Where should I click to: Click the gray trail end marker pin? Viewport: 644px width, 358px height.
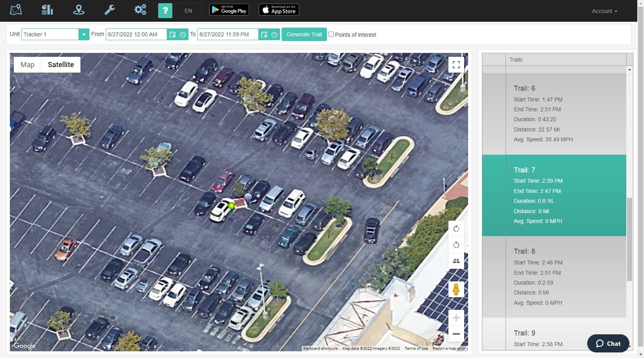(x=248, y=198)
